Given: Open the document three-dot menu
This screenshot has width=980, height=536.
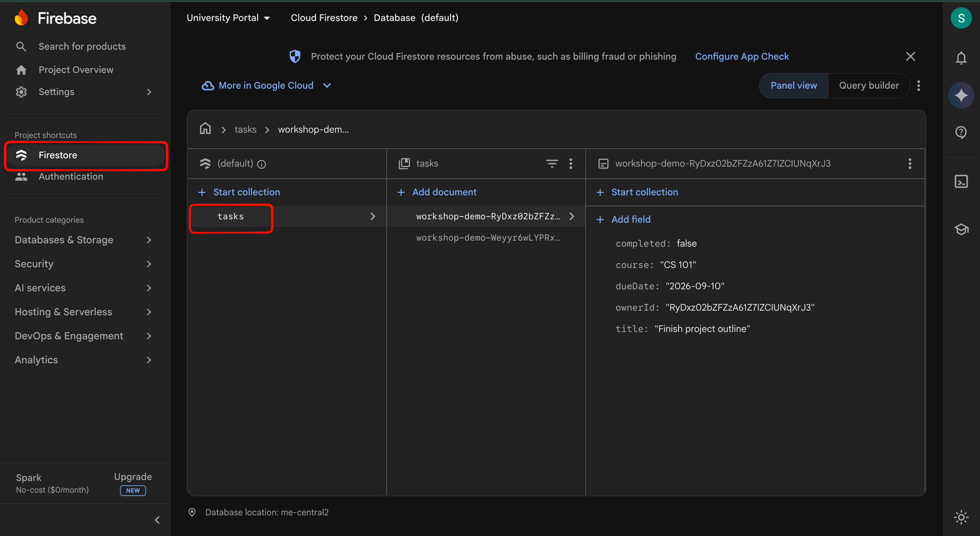Looking at the screenshot, I should pyautogui.click(x=910, y=164).
